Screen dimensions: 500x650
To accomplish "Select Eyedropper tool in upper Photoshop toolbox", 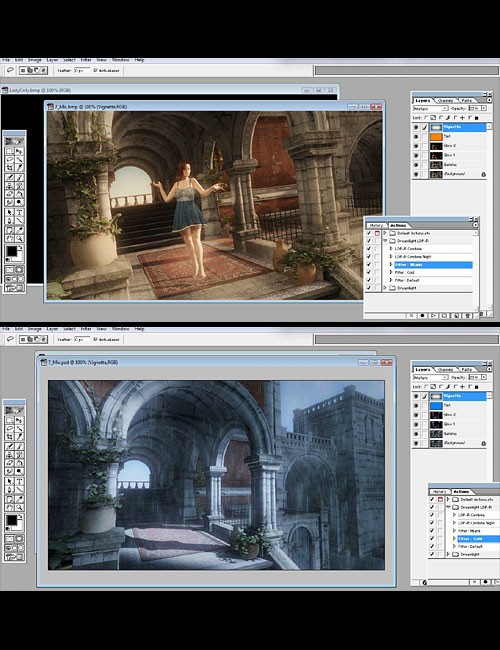I will [x=19, y=230].
